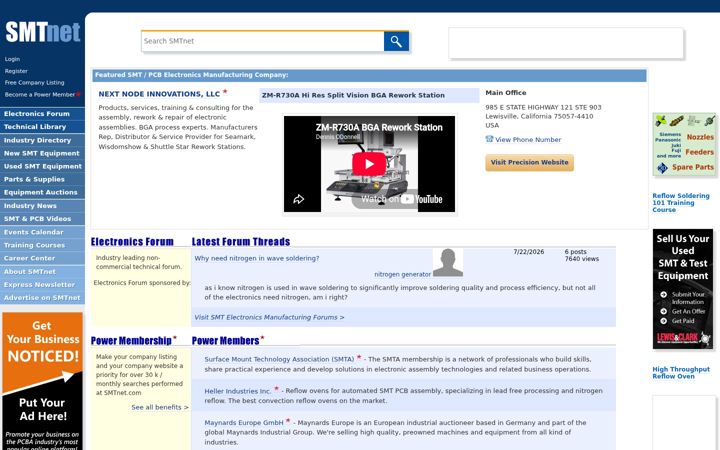
Task: Open Visit SMT Electronics Manufacturing Forums link
Action: [269, 317]
